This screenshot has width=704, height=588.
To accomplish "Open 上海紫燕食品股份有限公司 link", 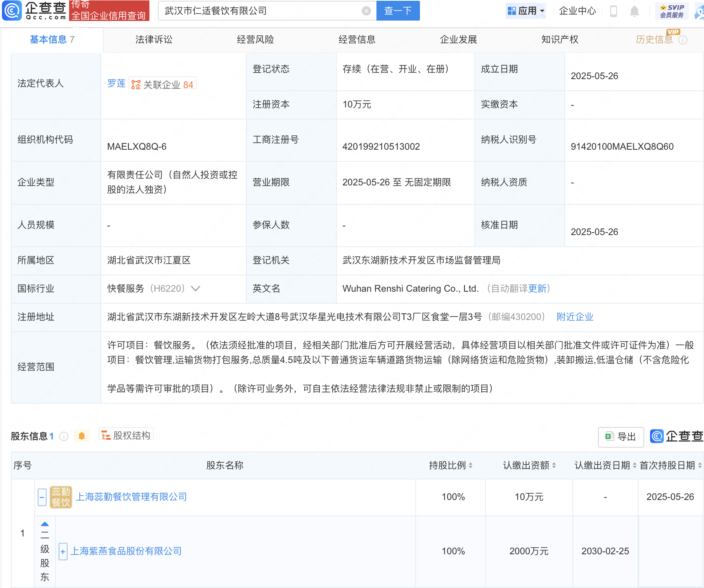I will coord(126,551).
